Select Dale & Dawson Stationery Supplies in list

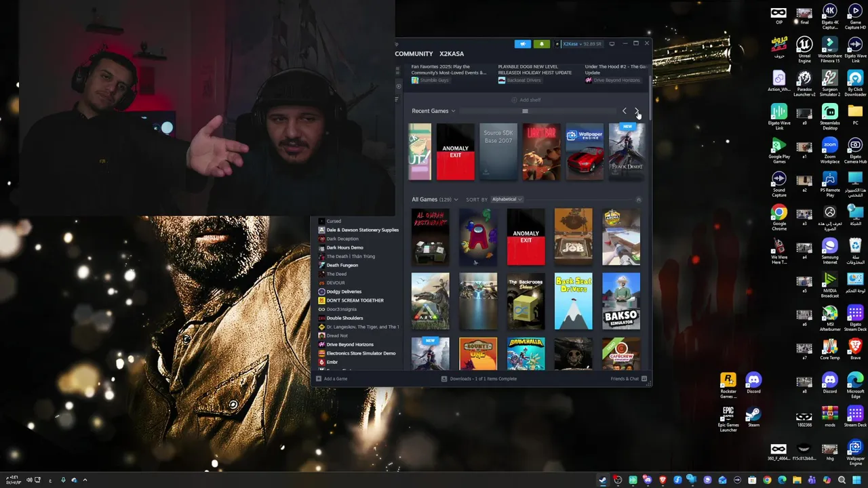(x=359, y=230)
